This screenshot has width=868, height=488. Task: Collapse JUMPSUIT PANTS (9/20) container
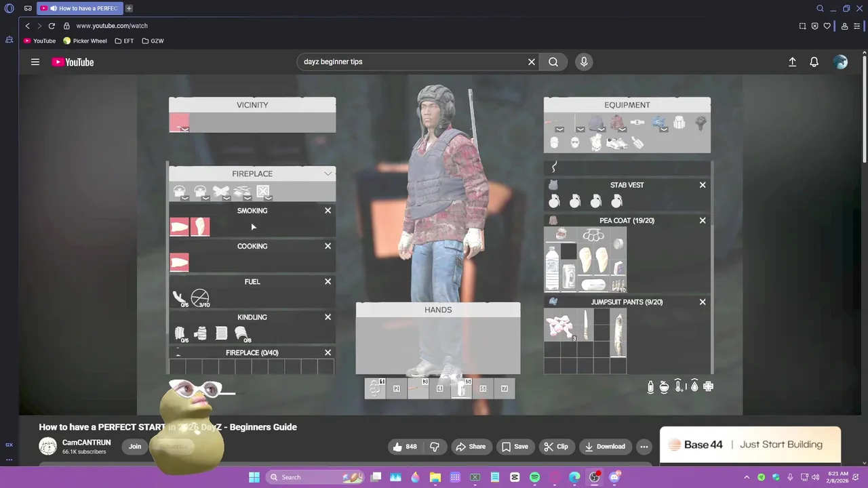703,302
